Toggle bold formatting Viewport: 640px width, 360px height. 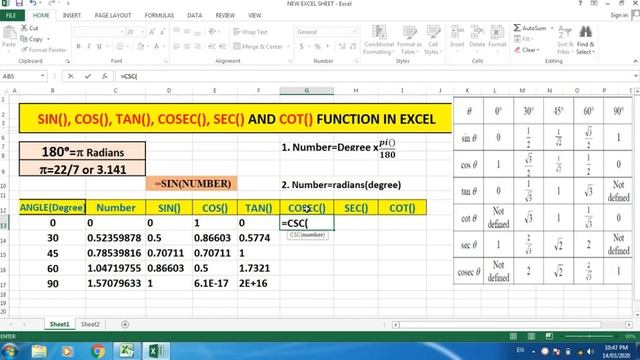(x=78, y=47)
